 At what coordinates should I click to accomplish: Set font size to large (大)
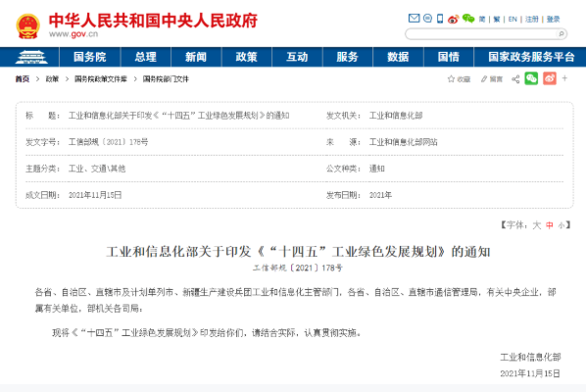(x=537, y=225)
